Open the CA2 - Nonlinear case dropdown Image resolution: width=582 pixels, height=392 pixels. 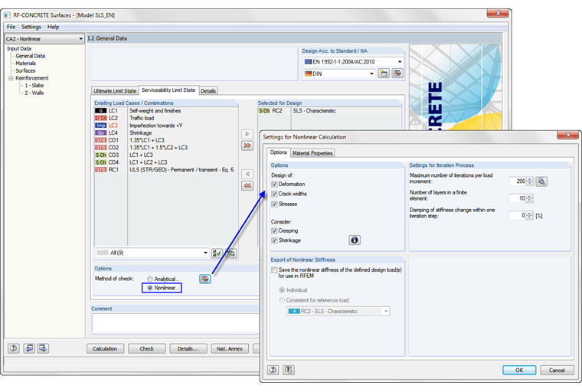coord(44,38)
